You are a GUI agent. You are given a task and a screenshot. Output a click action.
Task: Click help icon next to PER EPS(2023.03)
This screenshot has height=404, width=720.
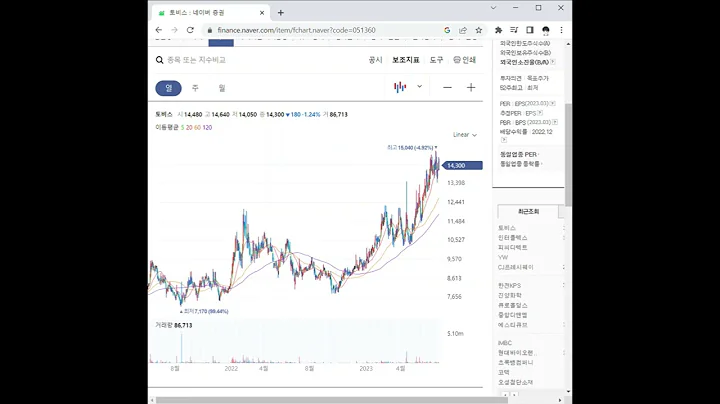point(553,104)
